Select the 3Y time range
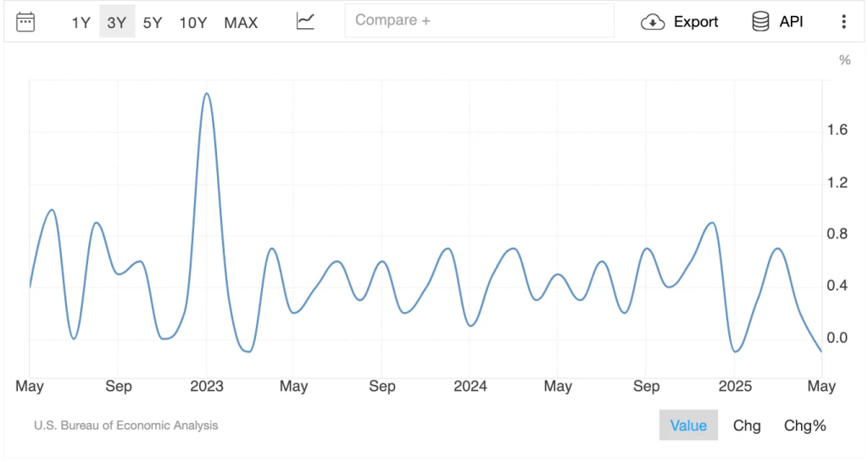868x462 pixels. pyautogui.click(x=117, y=22)
